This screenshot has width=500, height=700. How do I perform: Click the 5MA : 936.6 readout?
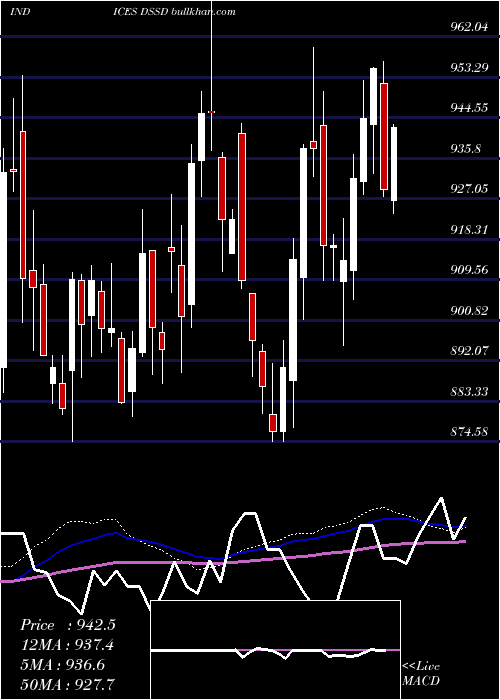click(x=62, y=664)
